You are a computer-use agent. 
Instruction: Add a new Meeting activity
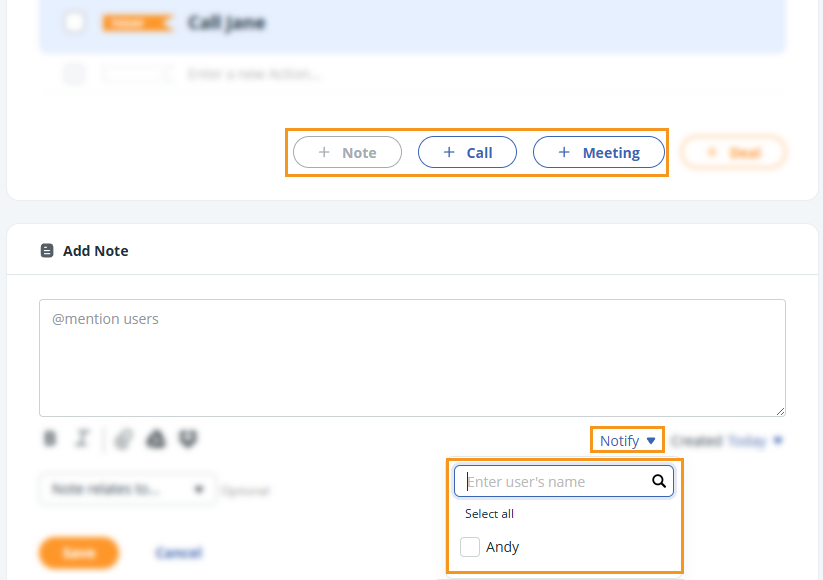pos(598,152)
